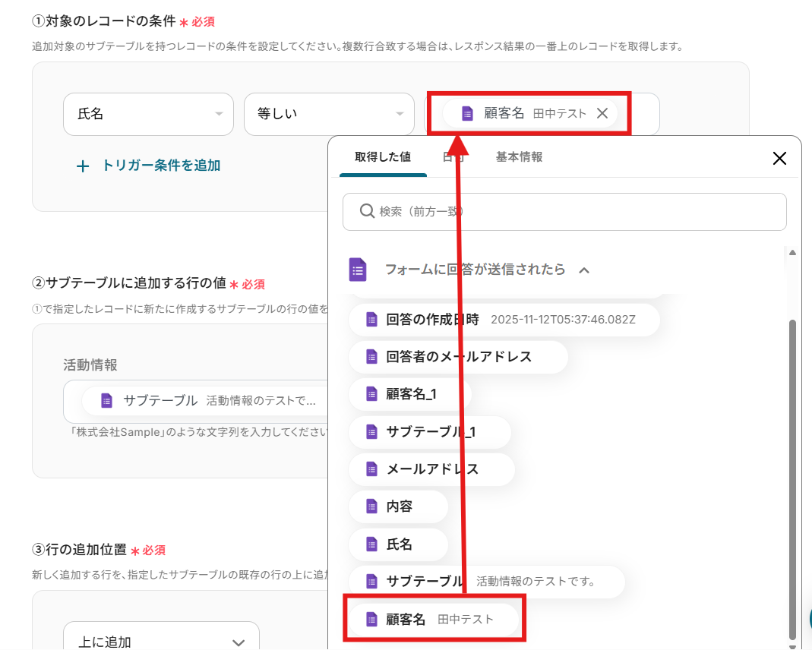Click the magnifier icon in the search box
812x650 pixels.
point(366,211)
